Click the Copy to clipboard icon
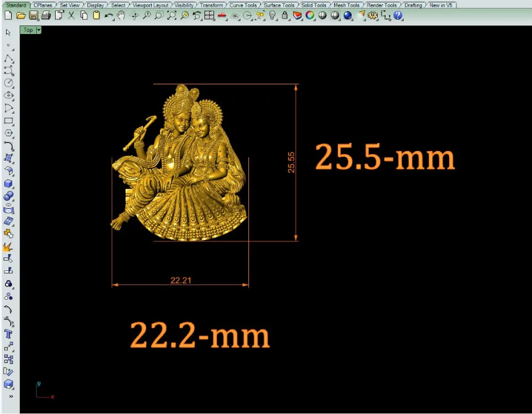This screenshot has height=414, width=532. click(84, 15)
